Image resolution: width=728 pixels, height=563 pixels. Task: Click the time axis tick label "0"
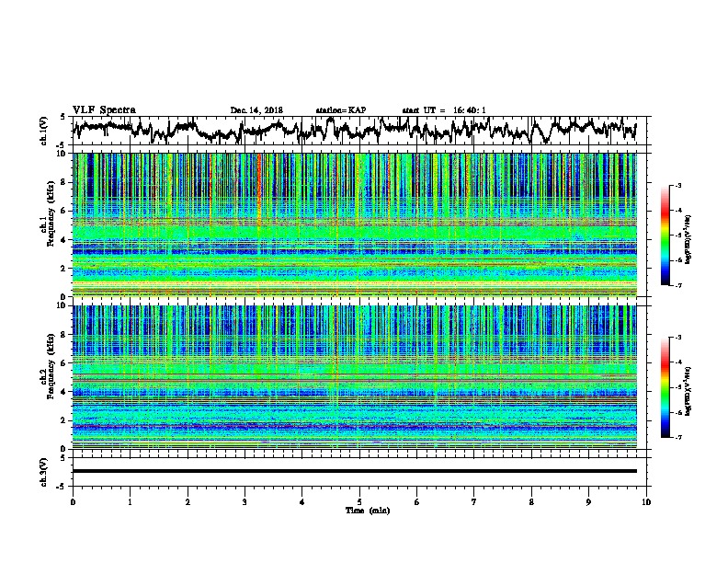pyautogui.click(x=73, y=502)
